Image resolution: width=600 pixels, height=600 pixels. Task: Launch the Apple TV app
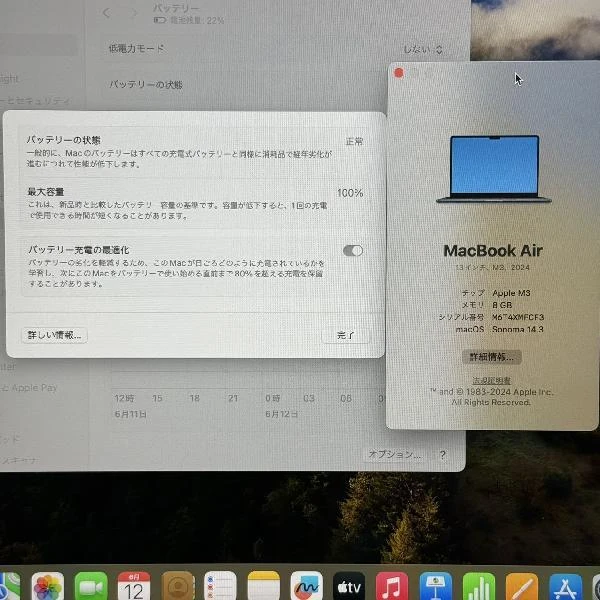(349, 586)
